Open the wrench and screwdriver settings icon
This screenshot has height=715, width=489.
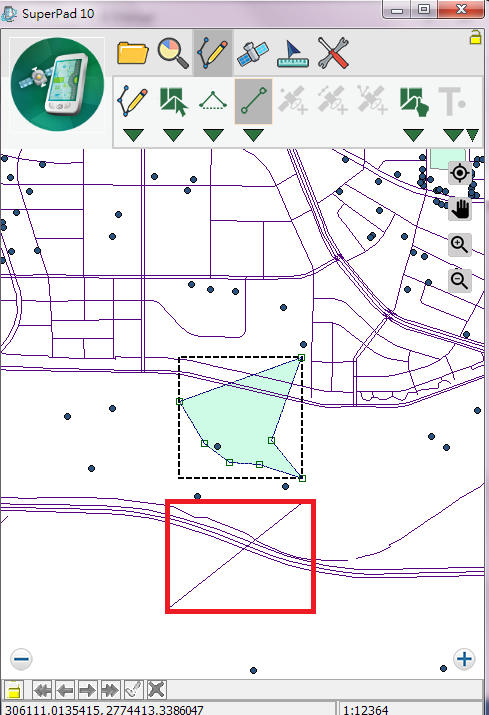click(333, 53)
